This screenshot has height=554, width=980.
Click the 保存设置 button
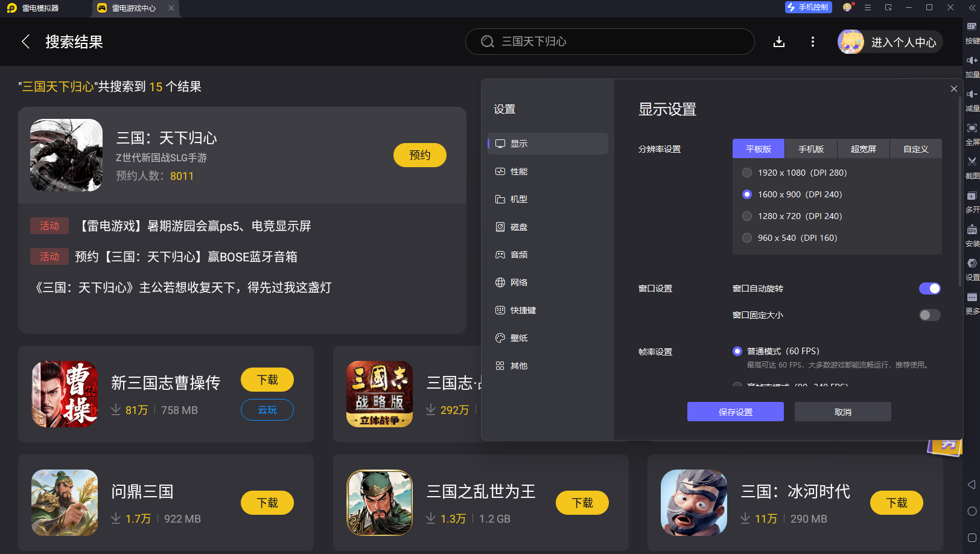click(x=736, y=412)
